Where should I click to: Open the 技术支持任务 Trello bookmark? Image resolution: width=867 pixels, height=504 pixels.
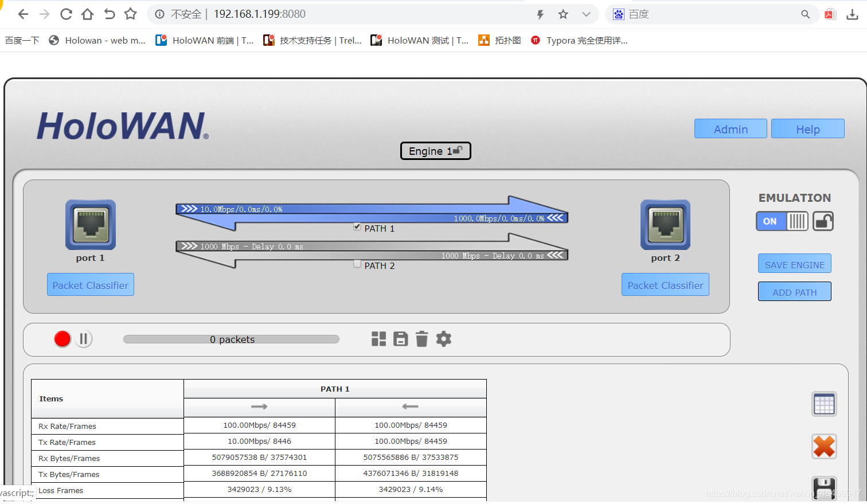point(313,40)
